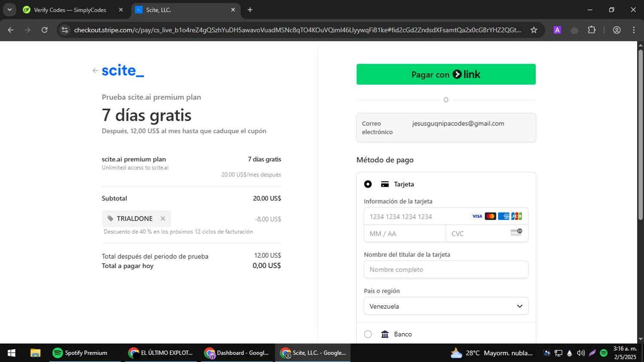Image resolution: width=644 pixels, height=362 pixels.
Task: Click the site information icon in address bar
Action: pos(65,30)
